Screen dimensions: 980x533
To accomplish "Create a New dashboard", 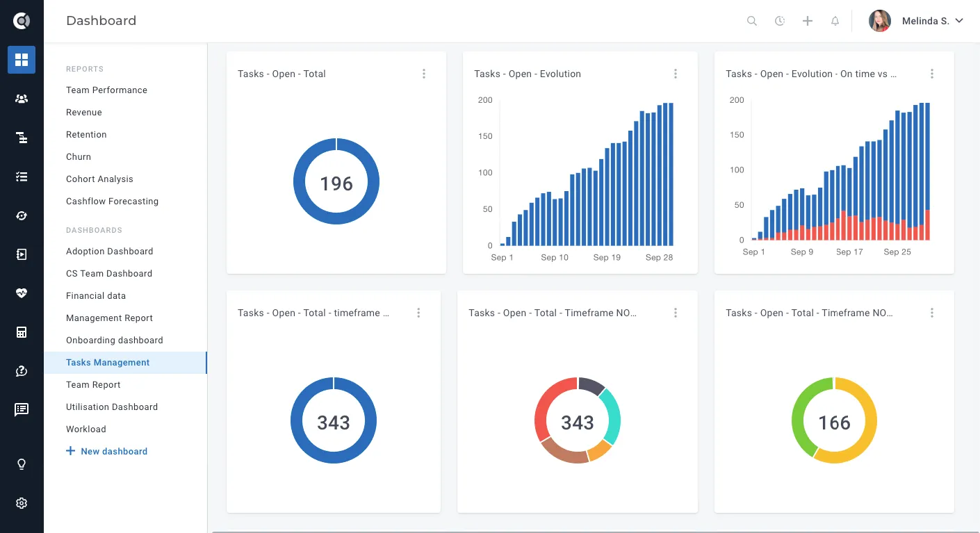I will click(106, 452).
